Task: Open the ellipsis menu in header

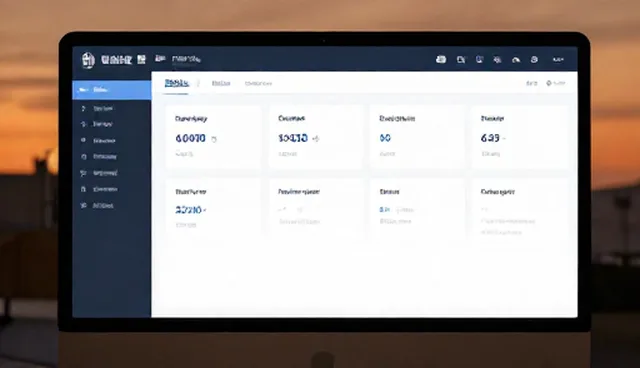Action: point(558,60)
